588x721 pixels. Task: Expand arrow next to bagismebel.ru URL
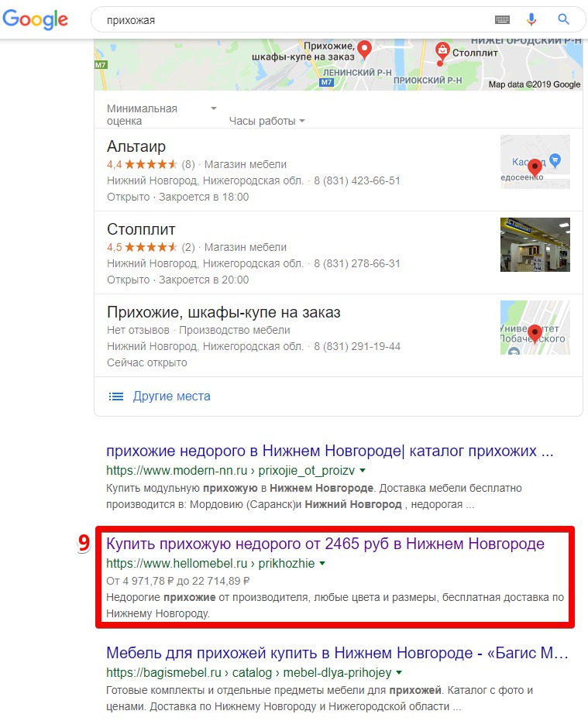click(399, 672)
